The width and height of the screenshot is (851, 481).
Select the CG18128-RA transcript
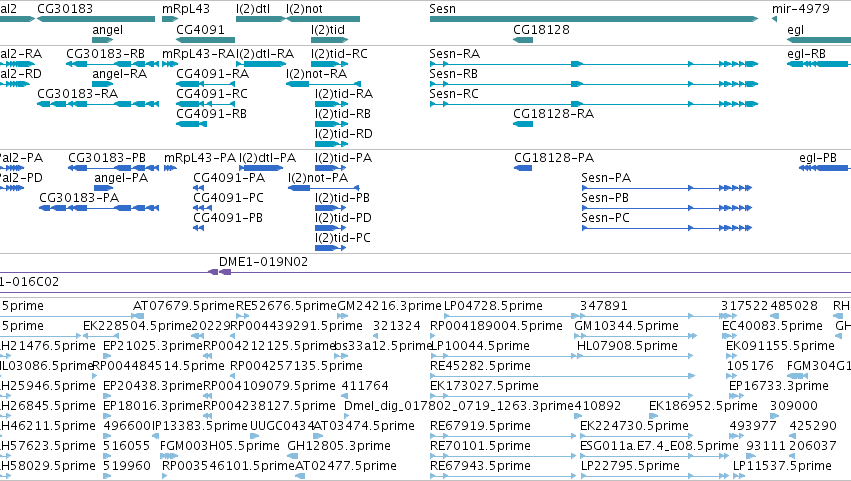[x=523, y=124]
